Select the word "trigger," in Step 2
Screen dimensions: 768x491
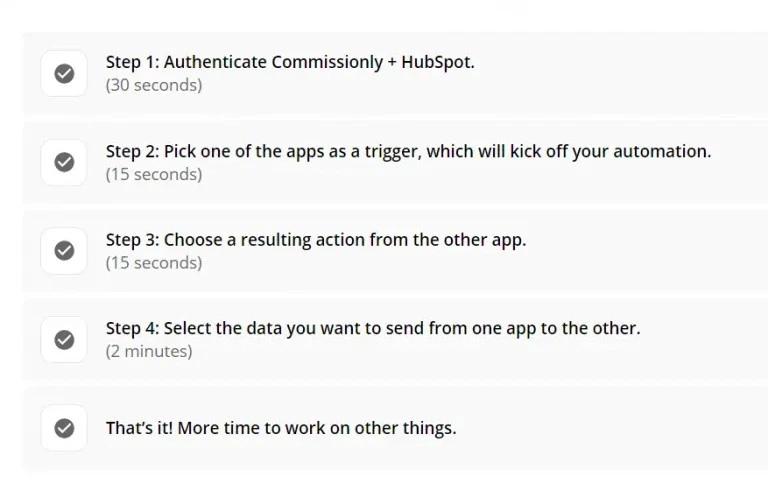[x=393, y=152]
